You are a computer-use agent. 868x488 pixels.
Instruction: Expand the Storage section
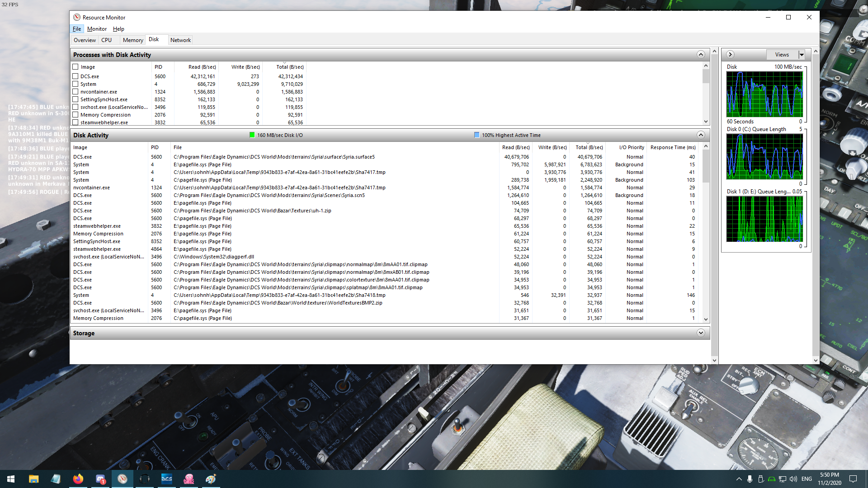point(701,333)
